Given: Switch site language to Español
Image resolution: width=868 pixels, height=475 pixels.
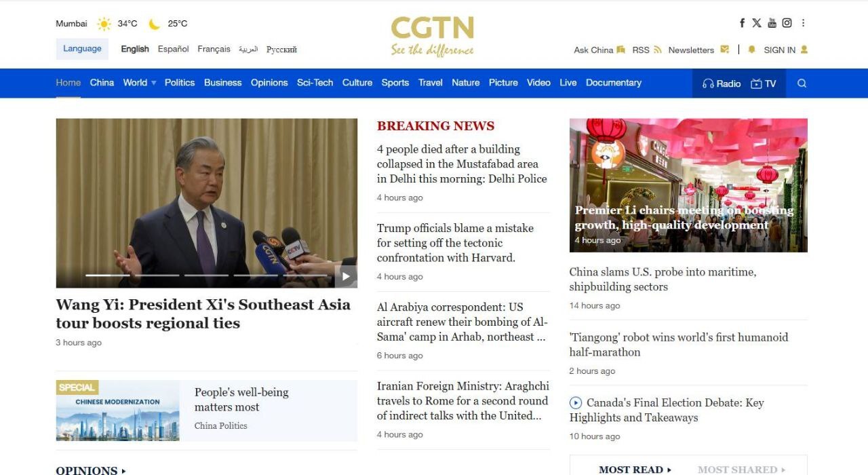Looking at the screenshot, I should pos(173,49).
